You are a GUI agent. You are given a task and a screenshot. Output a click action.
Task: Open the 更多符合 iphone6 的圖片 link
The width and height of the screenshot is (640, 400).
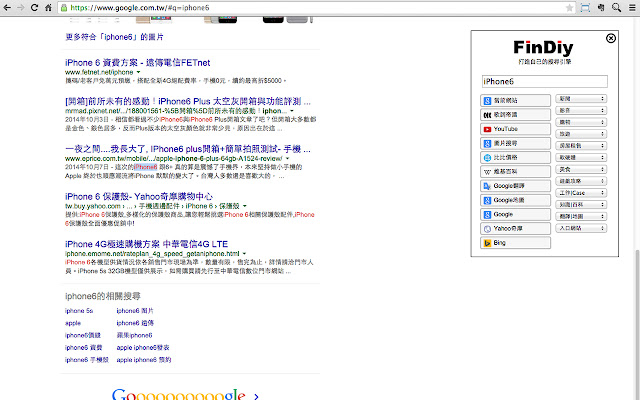click(114, 37)
